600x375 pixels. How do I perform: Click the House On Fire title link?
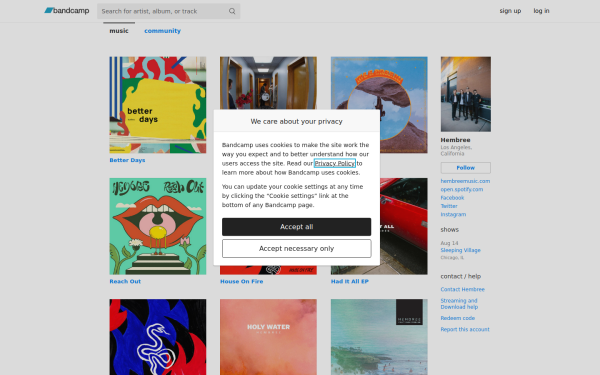coord(241,281)
